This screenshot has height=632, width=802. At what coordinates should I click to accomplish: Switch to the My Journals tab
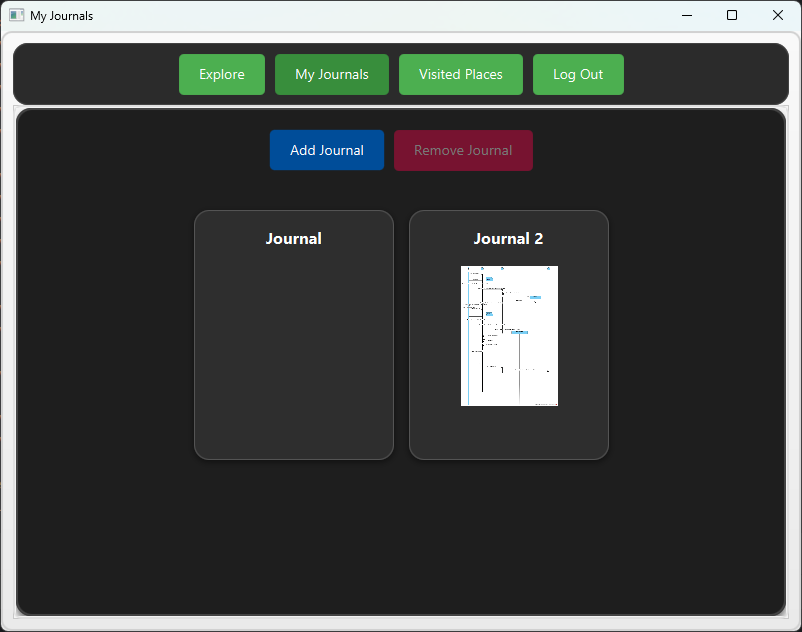click(x=331, y=75)
